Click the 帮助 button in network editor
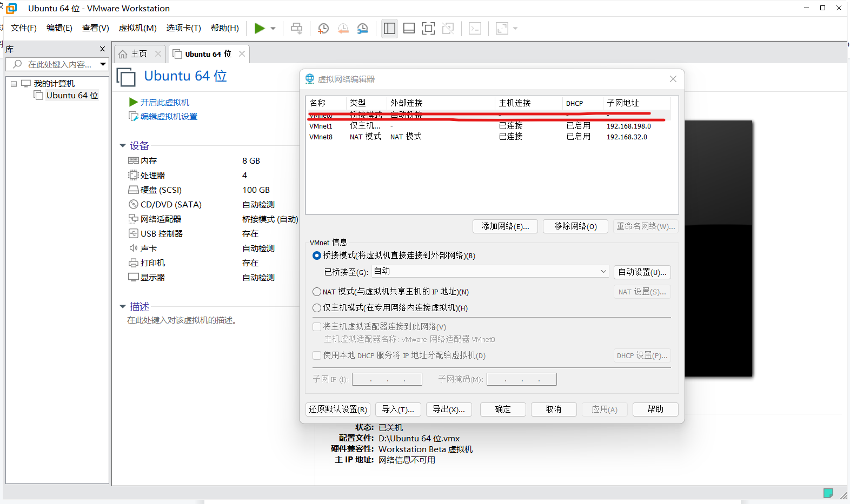850x504 pixels. coord(655,409)
